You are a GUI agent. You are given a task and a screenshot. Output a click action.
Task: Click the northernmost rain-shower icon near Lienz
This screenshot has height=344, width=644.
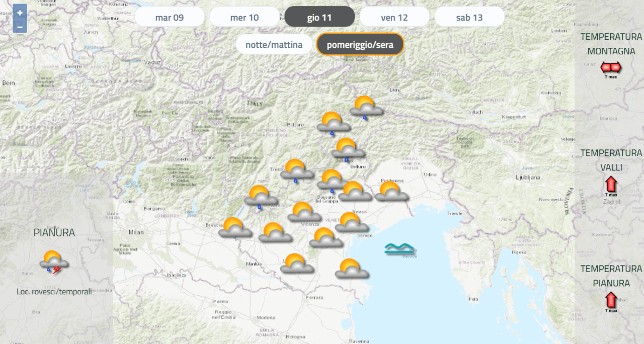click(x=366, y=107)
